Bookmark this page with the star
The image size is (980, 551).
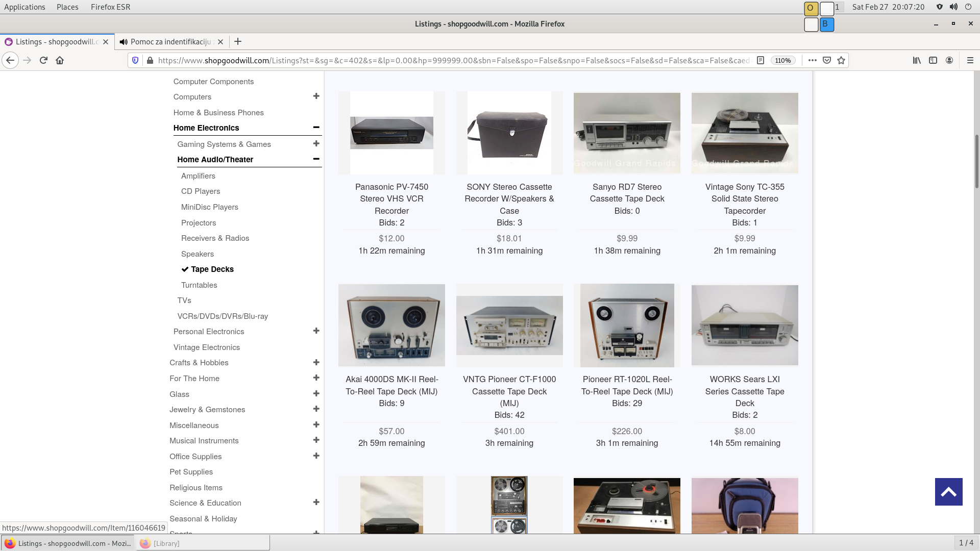point(841,60)
